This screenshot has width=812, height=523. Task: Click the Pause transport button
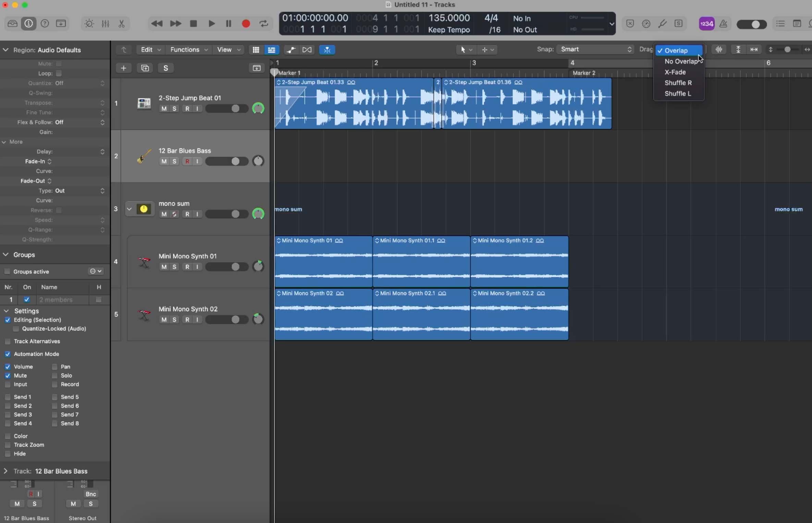click(x=229, y=24)
